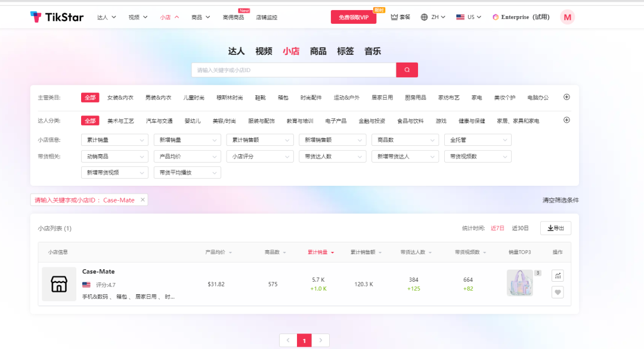Click the TikStar logo
The width and height of the screenshot is (644, 349).
[x=57, y=17]
